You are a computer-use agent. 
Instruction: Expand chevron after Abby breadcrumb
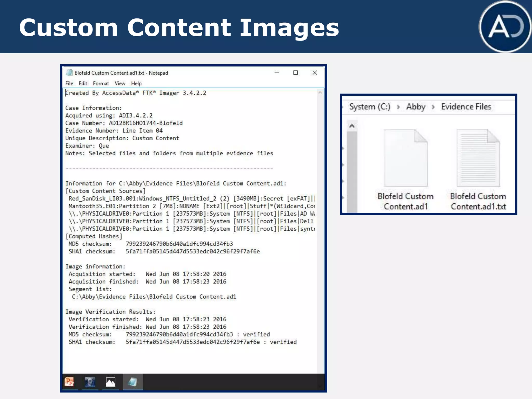pyautogui.click(x=433, y=107)
